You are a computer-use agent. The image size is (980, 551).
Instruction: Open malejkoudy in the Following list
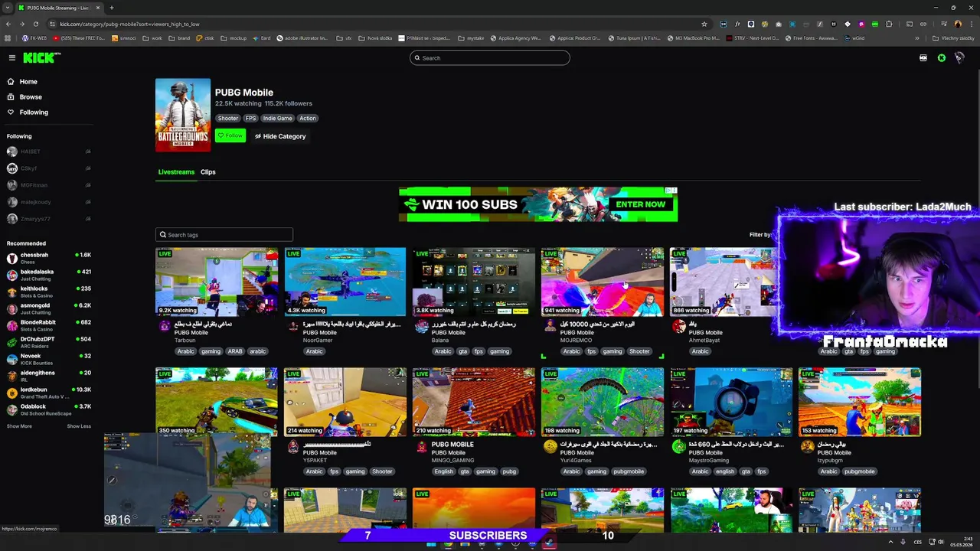pyautogui.click(x=47, y=202)
